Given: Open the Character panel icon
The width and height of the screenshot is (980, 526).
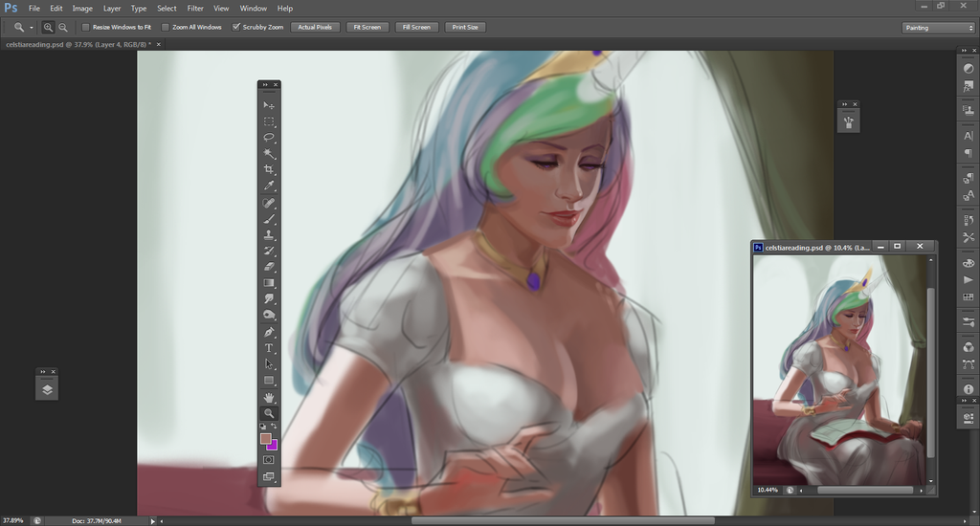Looking at the screenshot, I should coord(969,136).
